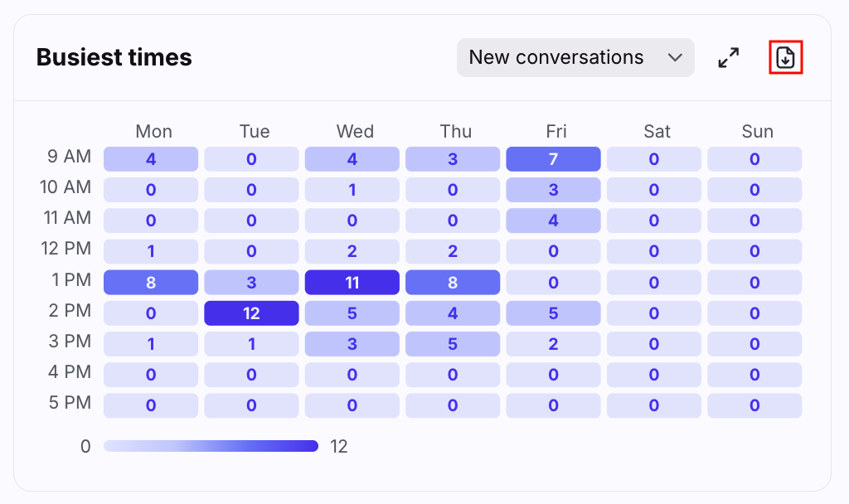Click the color gradient legend bar
The width and height of the screenshot is (849, 504).
(x=211, y=446)
